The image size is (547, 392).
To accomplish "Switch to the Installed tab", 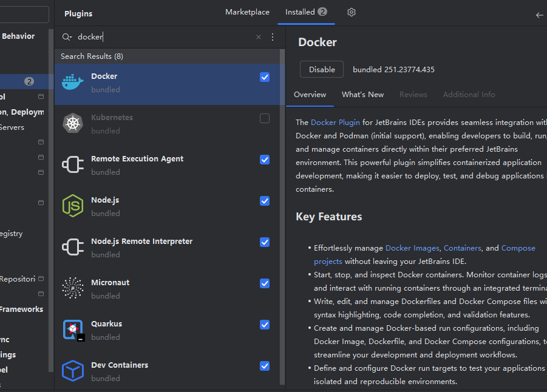I will (x=306, y=12).
